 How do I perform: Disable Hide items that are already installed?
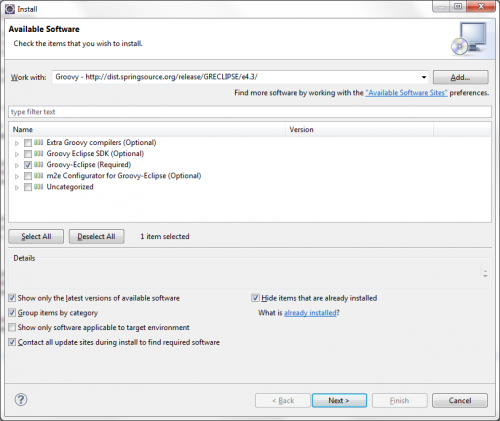pos(255,298)
